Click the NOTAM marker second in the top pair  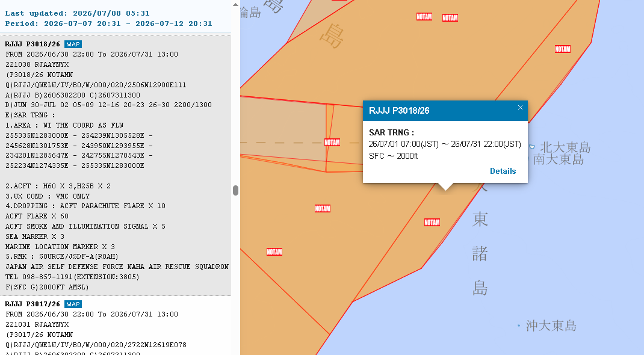450,17
